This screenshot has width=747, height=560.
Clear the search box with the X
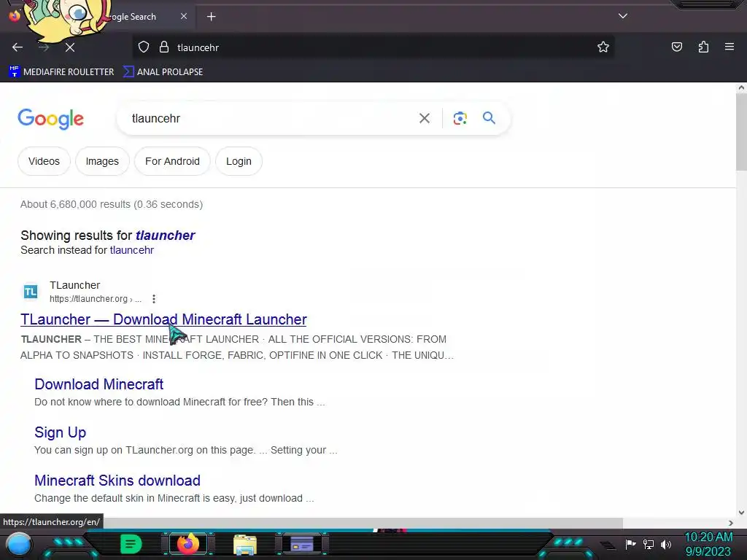[x=425, y=118]
